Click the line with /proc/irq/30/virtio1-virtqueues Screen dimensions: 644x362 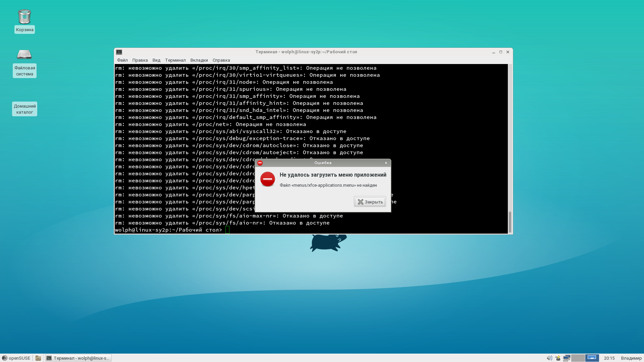pyautogui.click(x=248, y=75)
